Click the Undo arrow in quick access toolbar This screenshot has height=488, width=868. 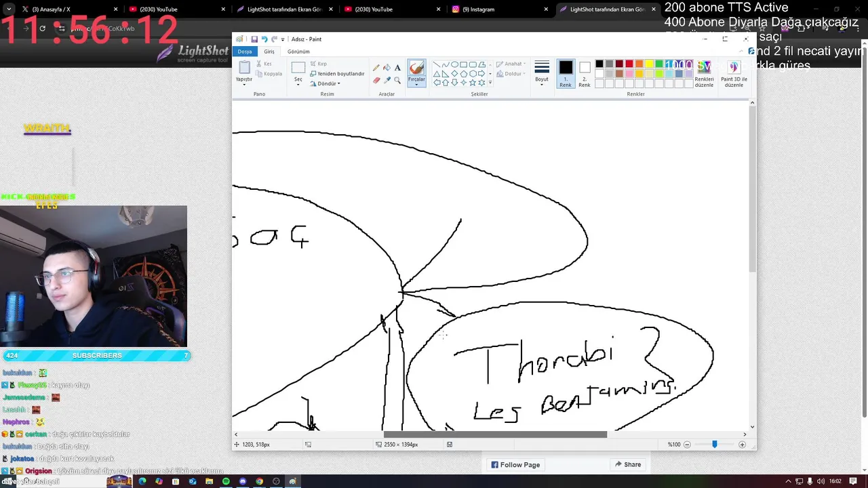pyautogui.click(x=264, y=39)
